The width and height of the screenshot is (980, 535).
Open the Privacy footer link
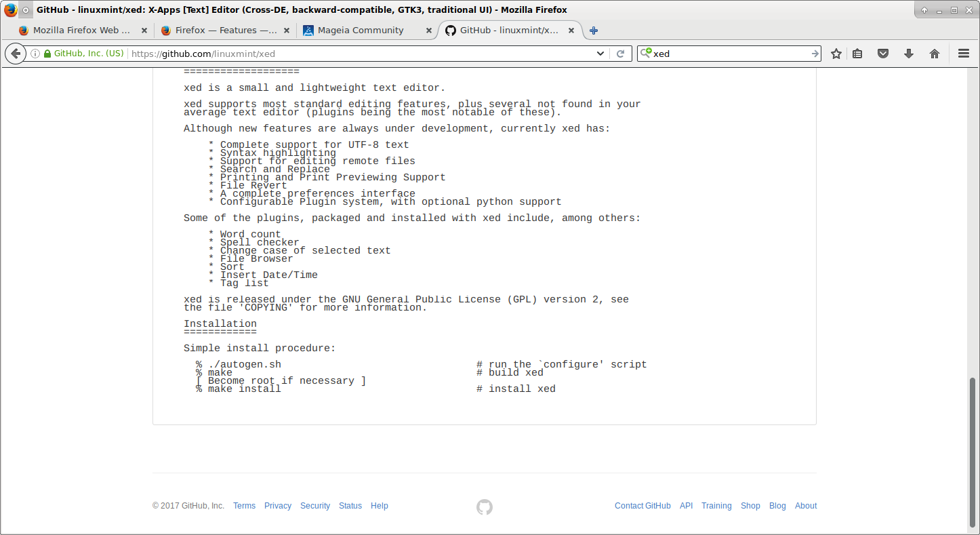point(278,506)
